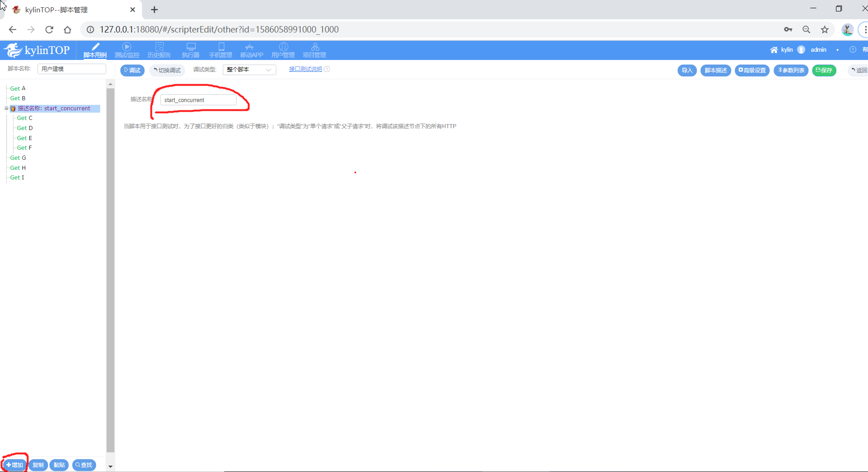The height and width of the screenshot is (472, 868).
Task: Open the 脚本用例 tab
Action: 95,50
